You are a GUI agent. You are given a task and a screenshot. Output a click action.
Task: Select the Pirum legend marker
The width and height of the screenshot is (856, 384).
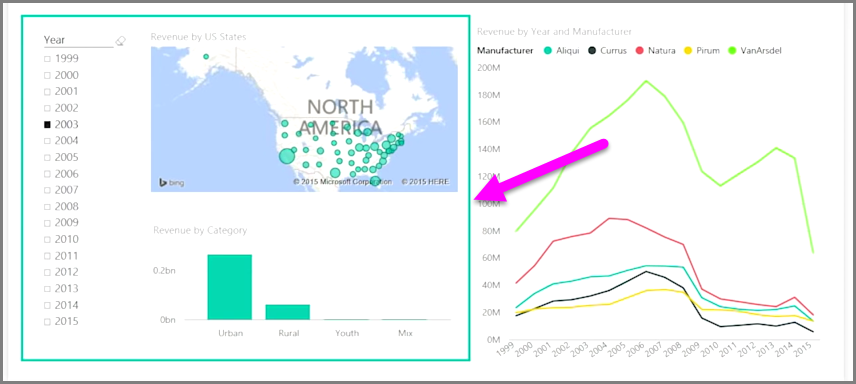click(688, 51)
